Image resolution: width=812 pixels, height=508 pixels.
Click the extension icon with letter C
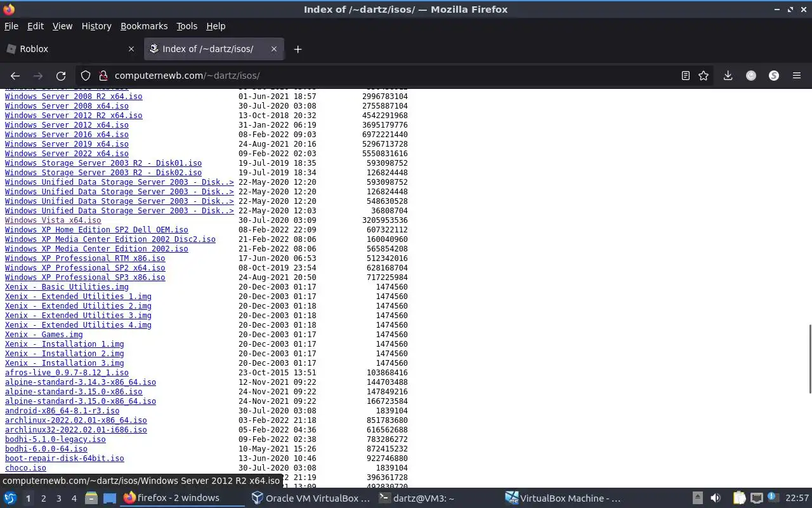(x=751, y=76)
